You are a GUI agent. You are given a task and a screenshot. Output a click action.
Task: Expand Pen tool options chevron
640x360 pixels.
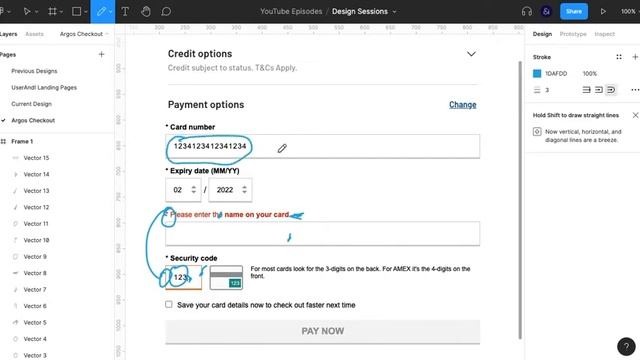point(110,12)
